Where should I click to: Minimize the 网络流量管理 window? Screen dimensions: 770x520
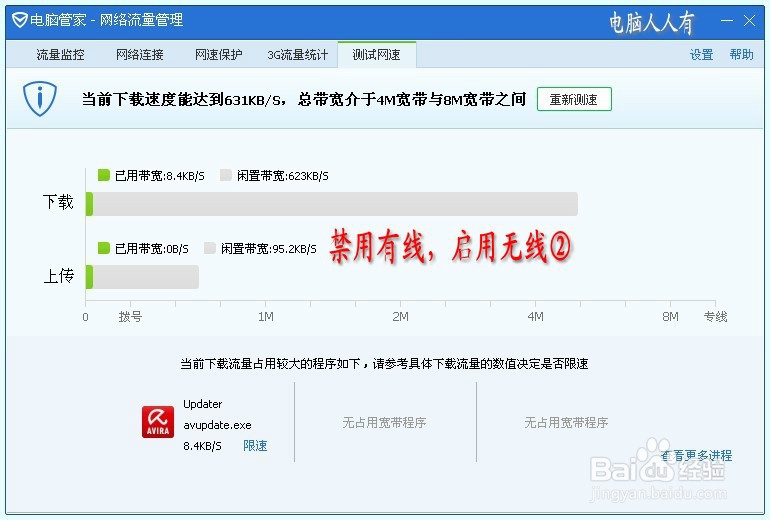click(727, 21)
